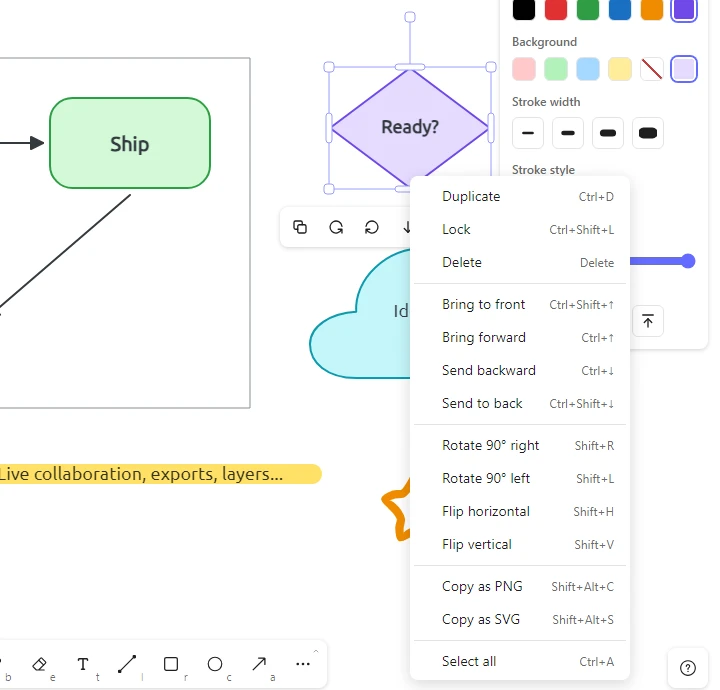The height and width of the screenshot is (690, 720).
Task: Set background to light pink
Action: [524, 69]
